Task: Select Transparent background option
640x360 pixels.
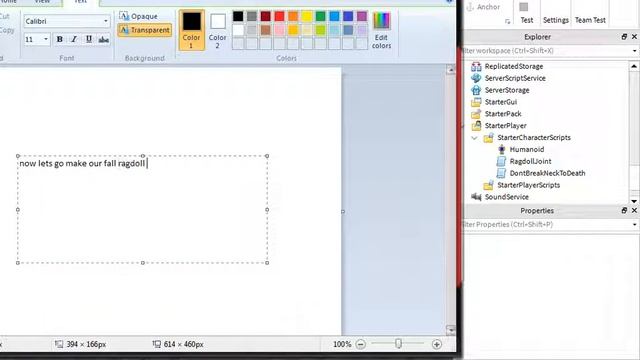Action: tap(145, 30)
